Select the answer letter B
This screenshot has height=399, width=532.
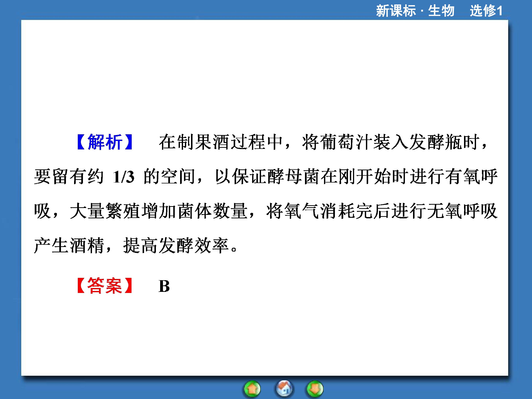coord(164,286)
